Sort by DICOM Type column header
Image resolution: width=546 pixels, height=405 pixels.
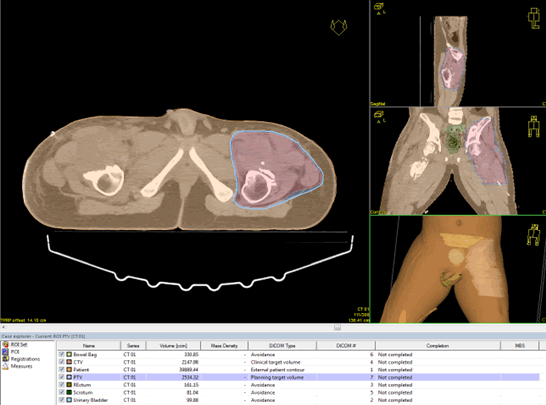pyautogui.click(x=282, y=346)
